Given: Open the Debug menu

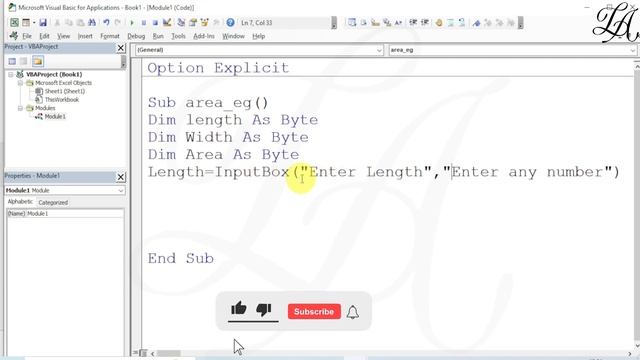Looking at the screenshot, I should pyautogui.click(x=136, y=36).
